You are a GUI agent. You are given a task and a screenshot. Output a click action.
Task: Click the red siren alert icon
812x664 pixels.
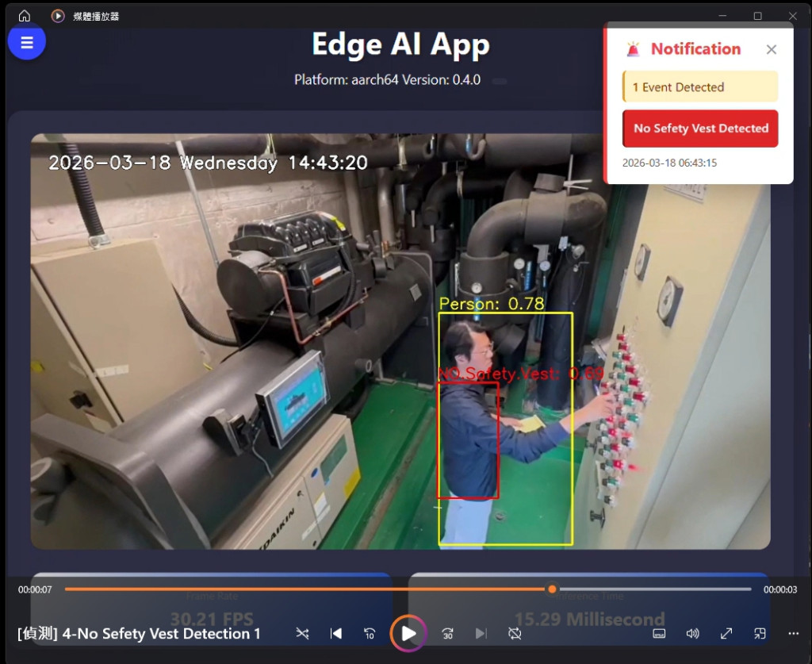click(633, 49)
